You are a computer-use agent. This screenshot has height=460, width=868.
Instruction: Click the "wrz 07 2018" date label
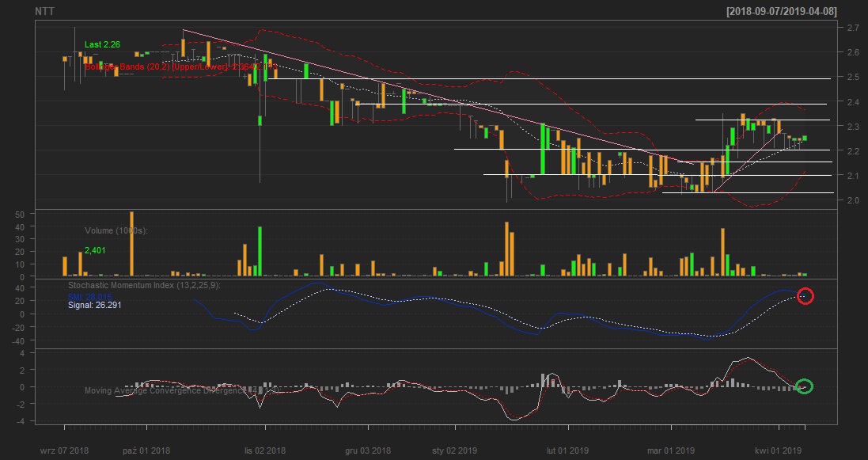pos(64,450)
